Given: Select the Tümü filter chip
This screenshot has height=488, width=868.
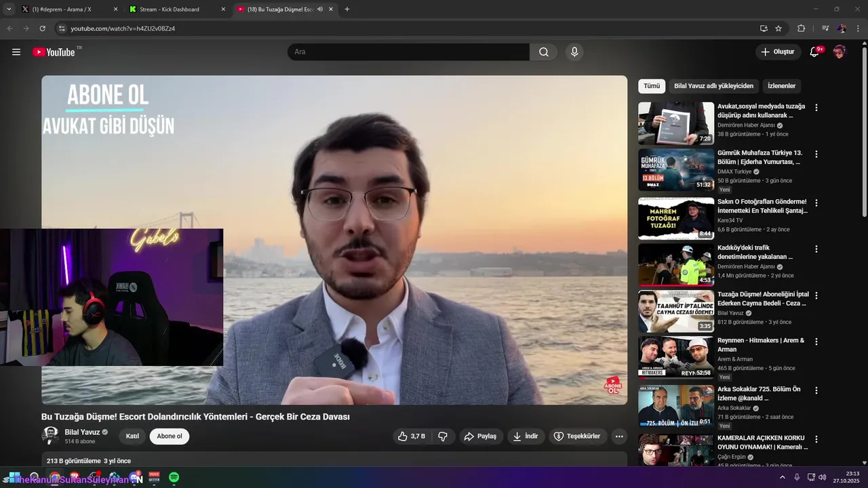Looking at the screenshot, I should click(x=652, y=86).
